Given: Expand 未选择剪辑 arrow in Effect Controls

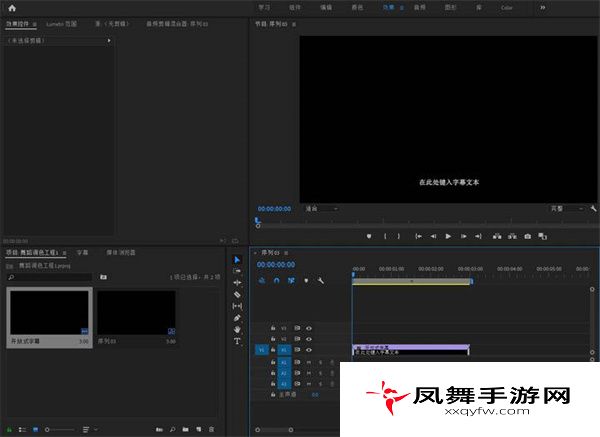Looking at the screenshot, I should [109, 40].
